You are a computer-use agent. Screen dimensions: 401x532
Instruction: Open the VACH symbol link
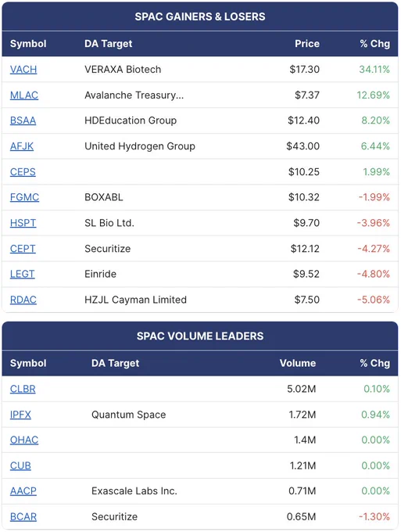click(23, 70)
